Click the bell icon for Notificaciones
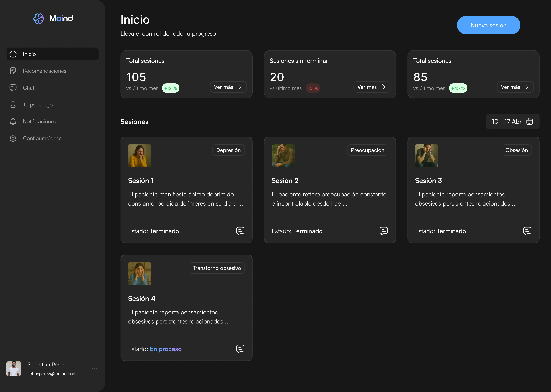The width and height of the screenshot is (551, 392). 13,121
